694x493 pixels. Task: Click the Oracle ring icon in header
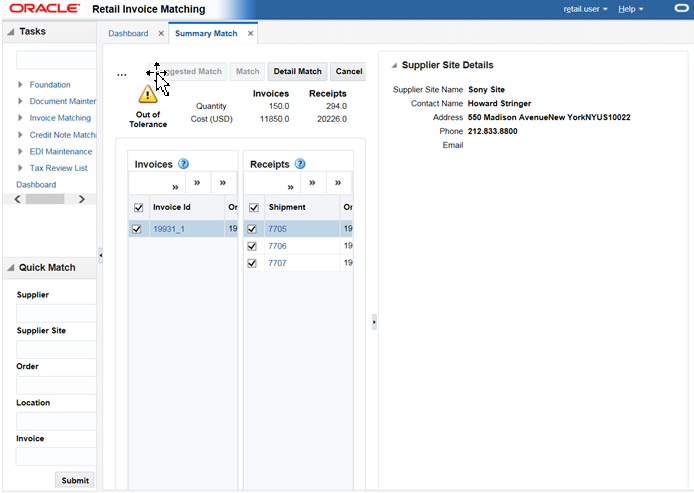[681, 8]
